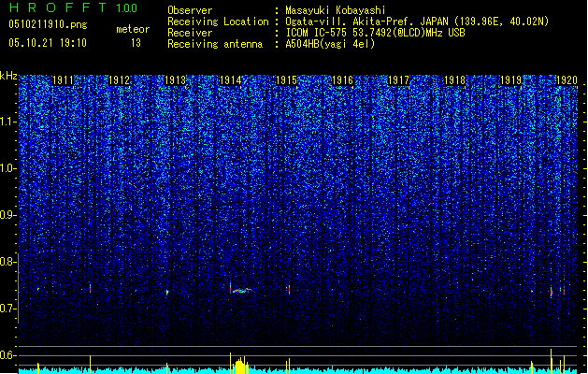Click the 1920 time marker
The height and width of the screenshot is (374, 588).
(566, 80)
